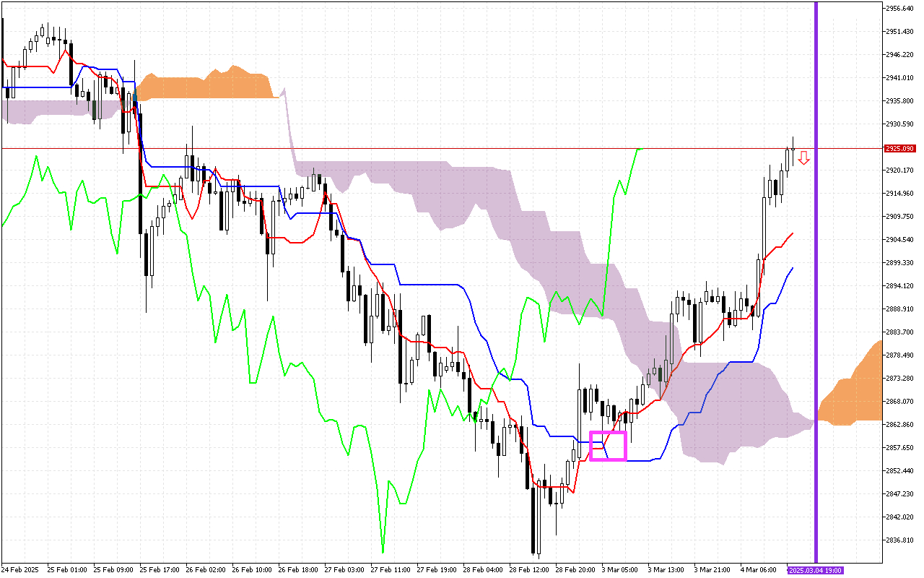
Task: Select the 2842.020 price axis label
Action: 899,517
